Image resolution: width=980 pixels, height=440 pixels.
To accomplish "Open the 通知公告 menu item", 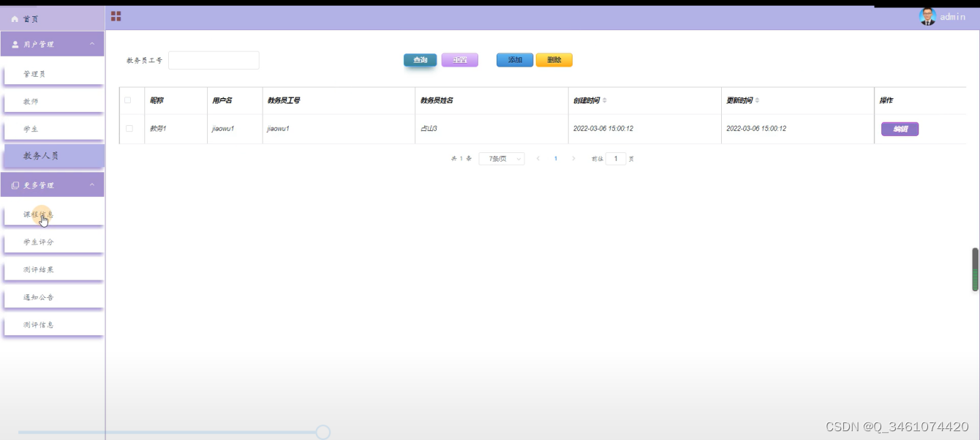I will [x=53, y=297].
